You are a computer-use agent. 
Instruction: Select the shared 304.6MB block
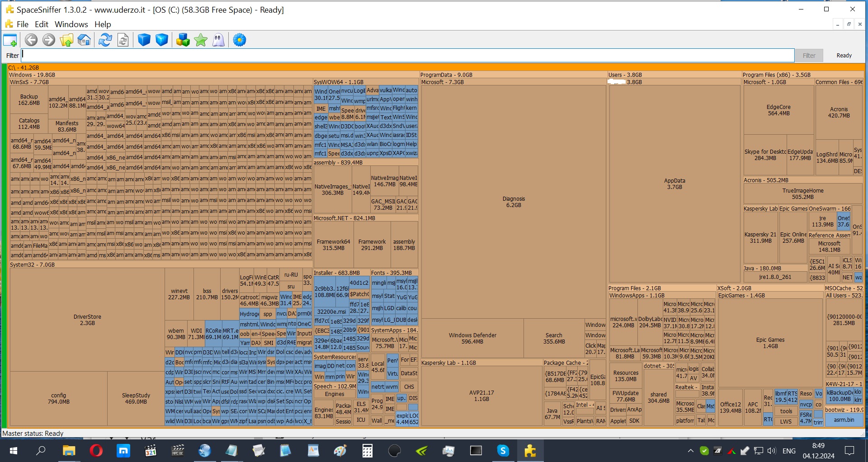[x=659, y=398]
